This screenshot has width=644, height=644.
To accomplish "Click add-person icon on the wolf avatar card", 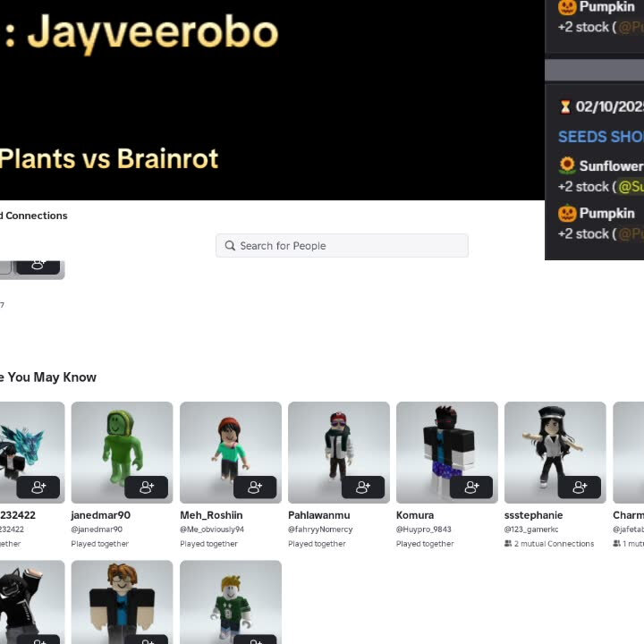I will point(38,487).
